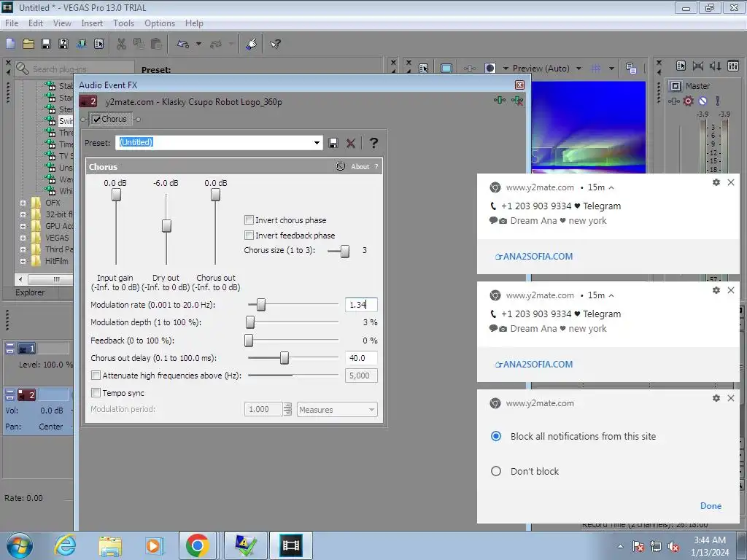Open the Options menu
This screenshot has width=747, height=560.
tap(160, 23)
